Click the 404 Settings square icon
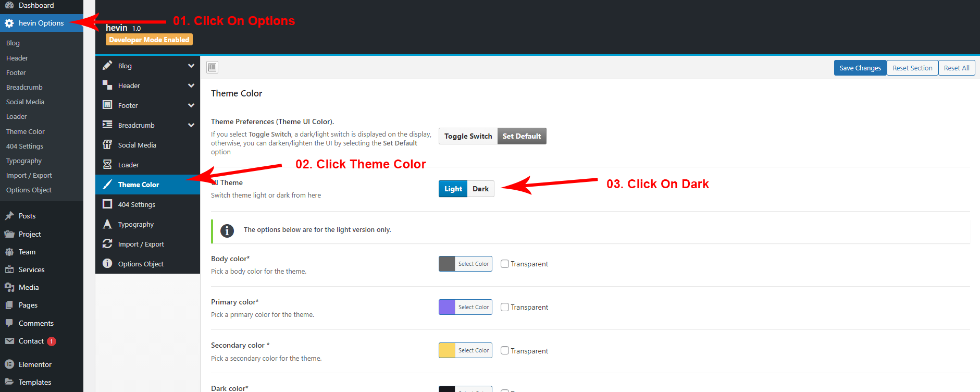 (107, 204)
